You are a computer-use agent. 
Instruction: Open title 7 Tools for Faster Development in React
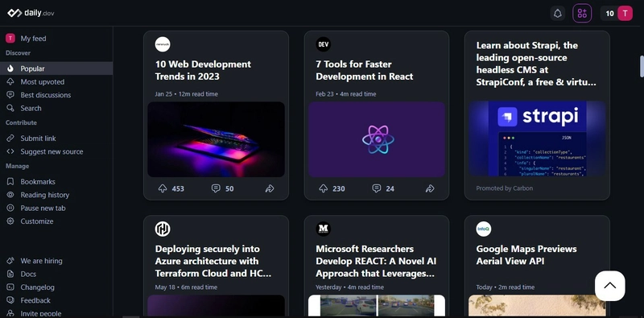(365, 70)
